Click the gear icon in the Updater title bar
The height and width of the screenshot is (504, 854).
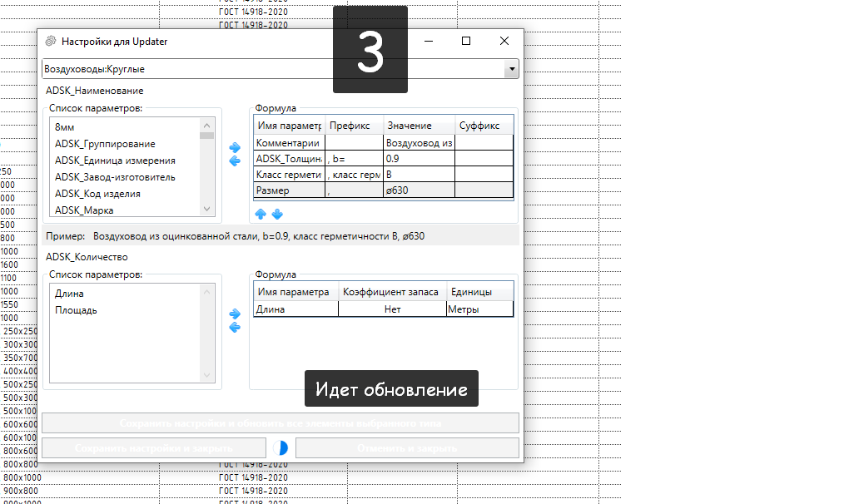[x=51, y=42]
